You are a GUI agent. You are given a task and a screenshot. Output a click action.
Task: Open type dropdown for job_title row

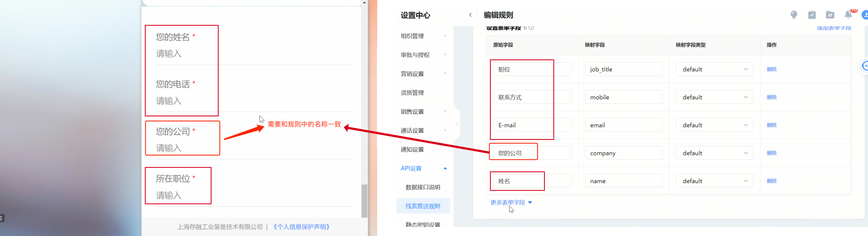click(x=714, y=69)
